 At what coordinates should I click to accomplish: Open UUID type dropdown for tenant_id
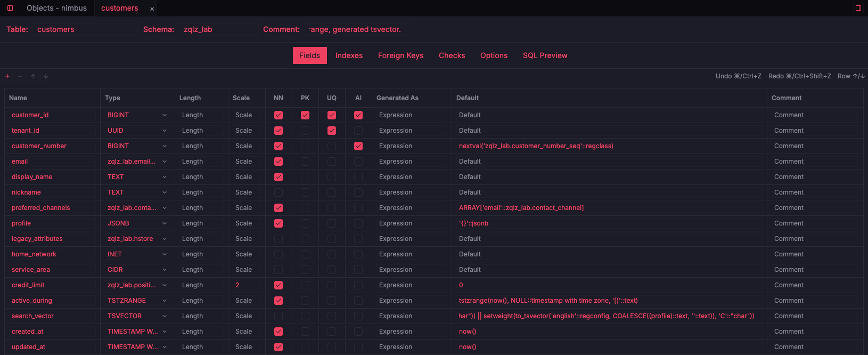pos(137,131)
